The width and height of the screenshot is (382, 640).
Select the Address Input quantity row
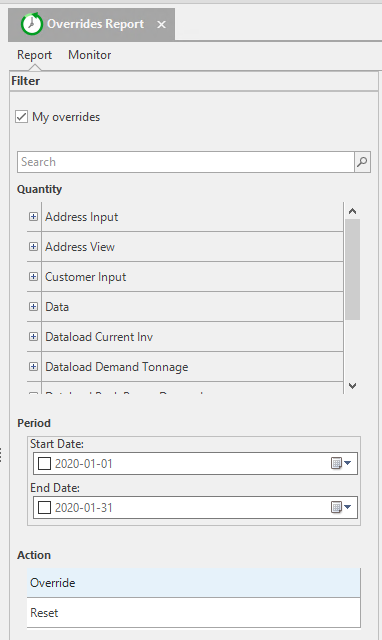click(x=192, y=217)
